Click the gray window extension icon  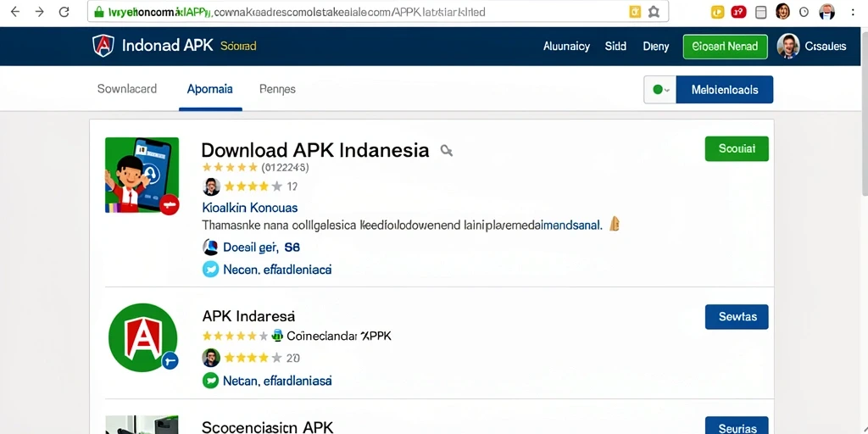coord(761,12)
